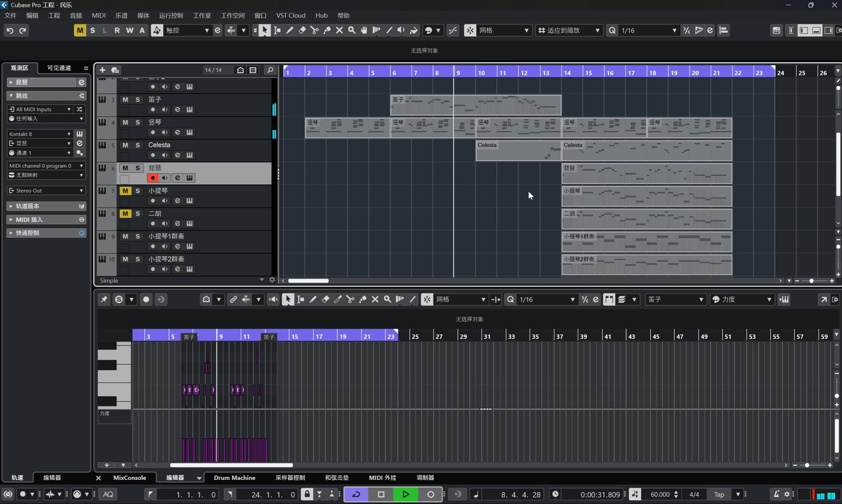This screenshot has width=842, height=504.
Task: Select the Mute X tool in project toolbar
Action: coord(339,30)
